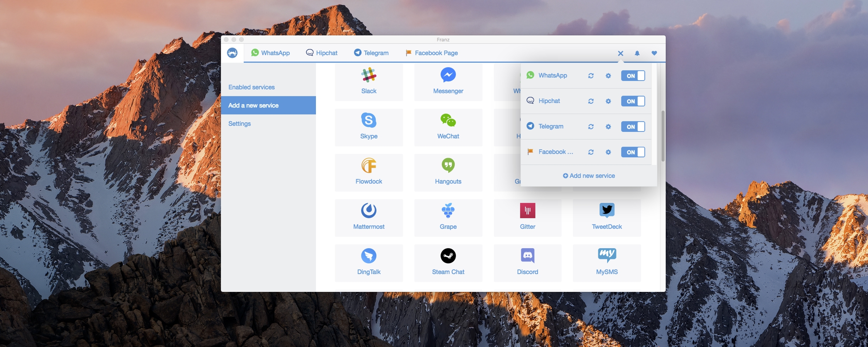Viewport: 868px width, 347px height.
Task: Toggle WhatsApp service off
Action: coord(633,76)
